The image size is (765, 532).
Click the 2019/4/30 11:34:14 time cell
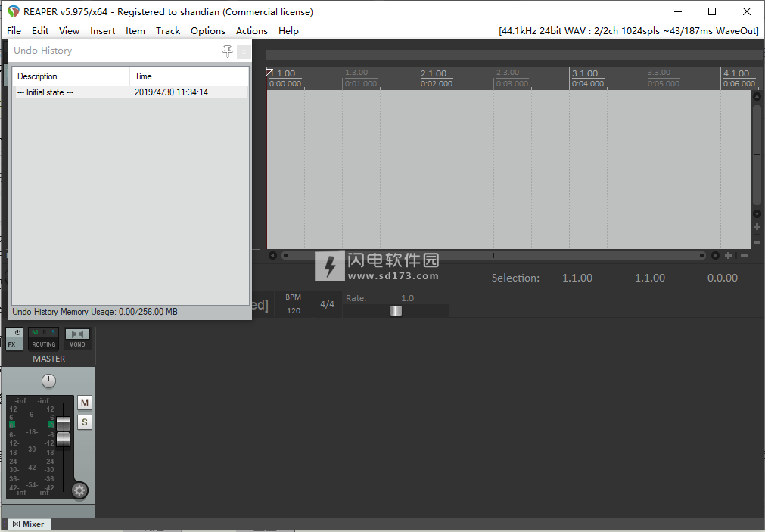(x=171, y=92)
